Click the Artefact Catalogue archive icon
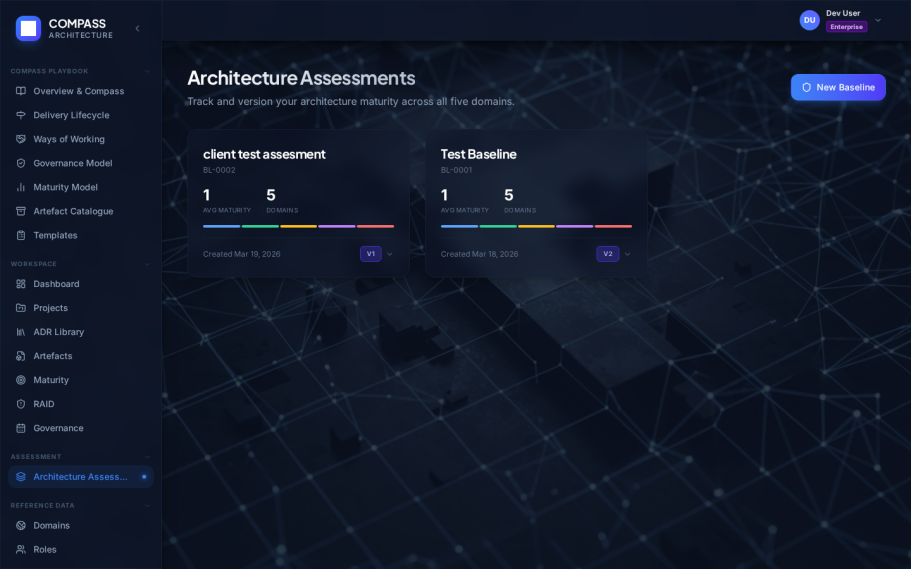The image size is (911, 569). [x=21, y=211]
